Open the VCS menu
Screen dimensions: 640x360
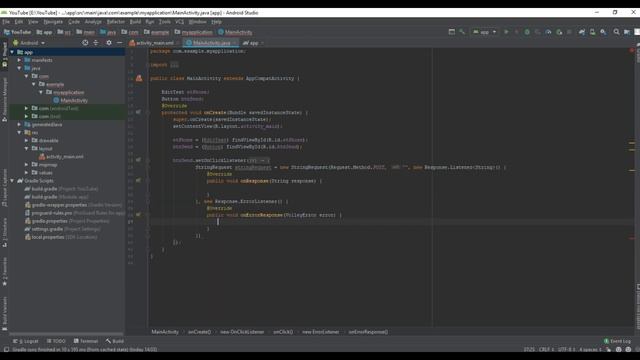click(x=180, y=22)
